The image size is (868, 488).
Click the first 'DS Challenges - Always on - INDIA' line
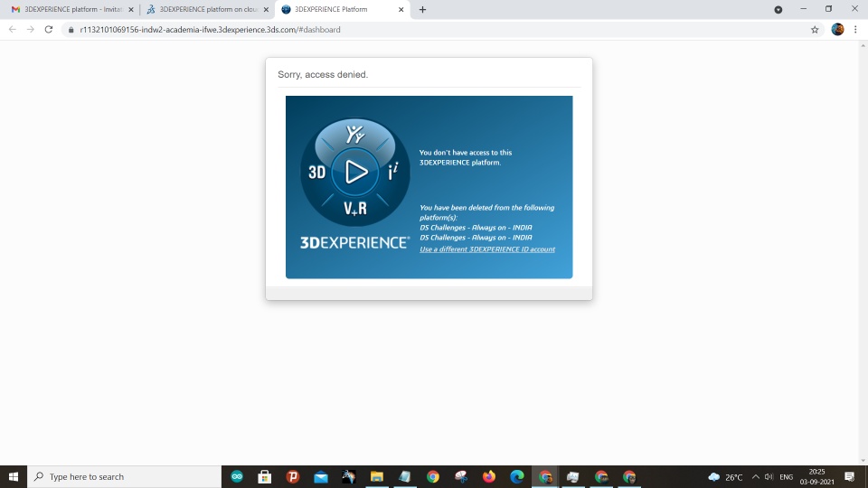tap(476, 228)
